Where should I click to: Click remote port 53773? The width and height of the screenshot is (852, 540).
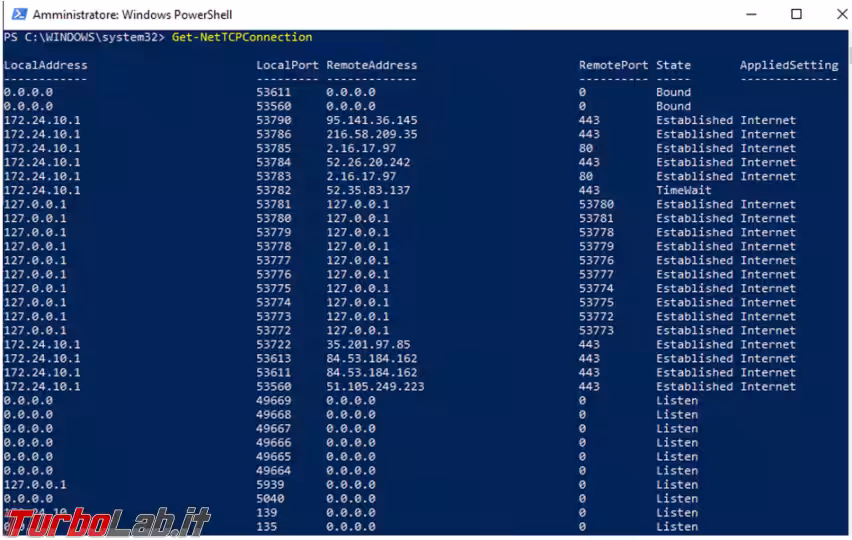[596, 330]
